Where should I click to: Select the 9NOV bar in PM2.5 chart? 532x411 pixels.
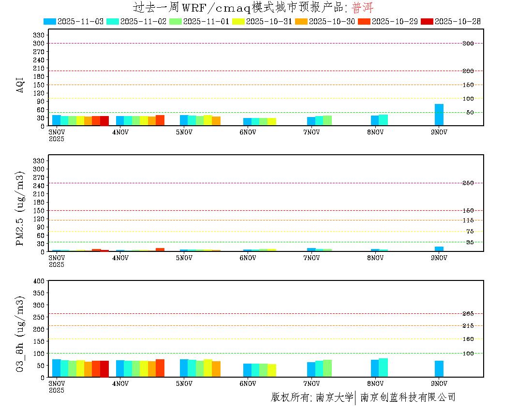(x=439, y=249)
